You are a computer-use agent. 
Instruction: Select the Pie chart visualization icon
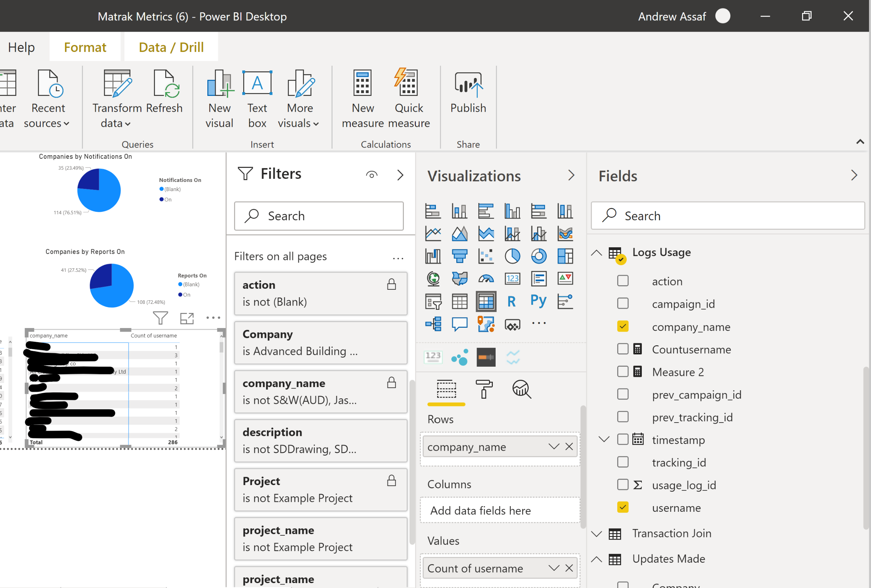point(512,256)
